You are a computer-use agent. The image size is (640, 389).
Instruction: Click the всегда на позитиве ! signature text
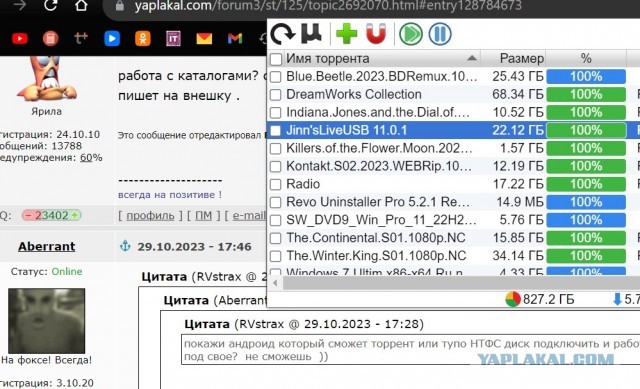coord(170,195)
